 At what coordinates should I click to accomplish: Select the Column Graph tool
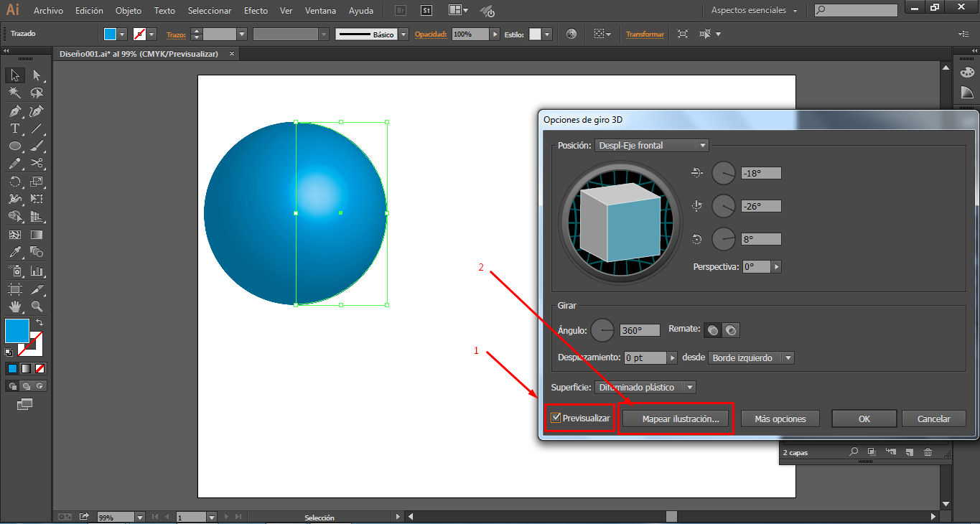click(37, 271)
